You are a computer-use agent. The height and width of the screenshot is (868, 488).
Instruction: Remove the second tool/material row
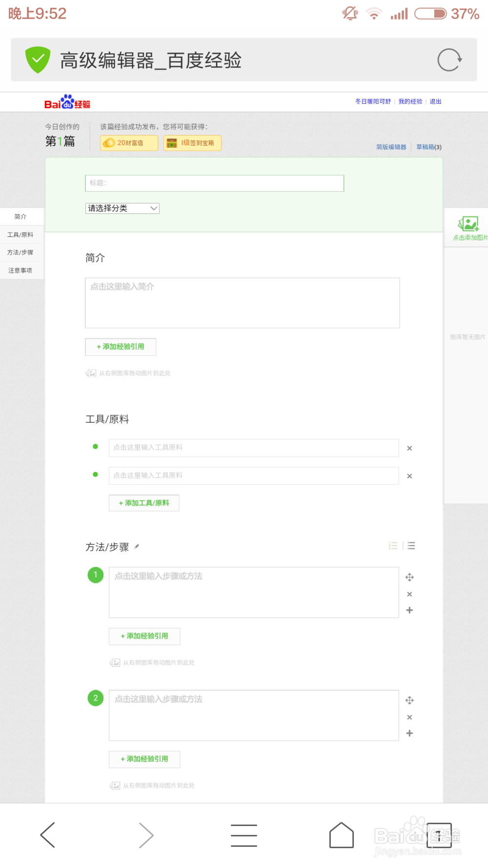409,476
